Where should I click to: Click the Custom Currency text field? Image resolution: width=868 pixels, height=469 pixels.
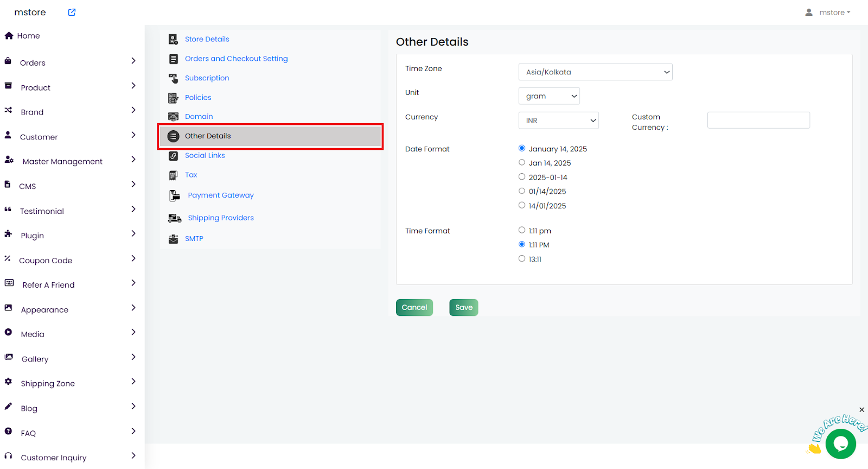coord(758,121)
